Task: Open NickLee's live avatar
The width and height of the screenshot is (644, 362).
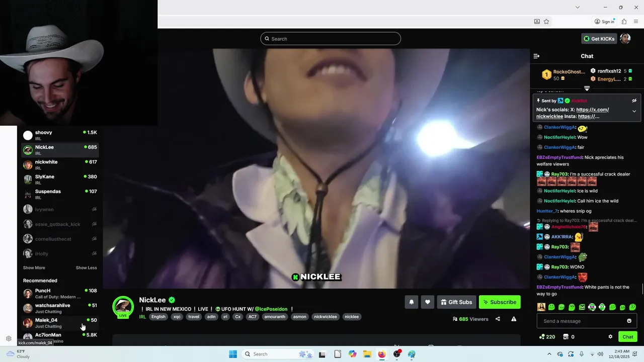Action: point(123,307)
